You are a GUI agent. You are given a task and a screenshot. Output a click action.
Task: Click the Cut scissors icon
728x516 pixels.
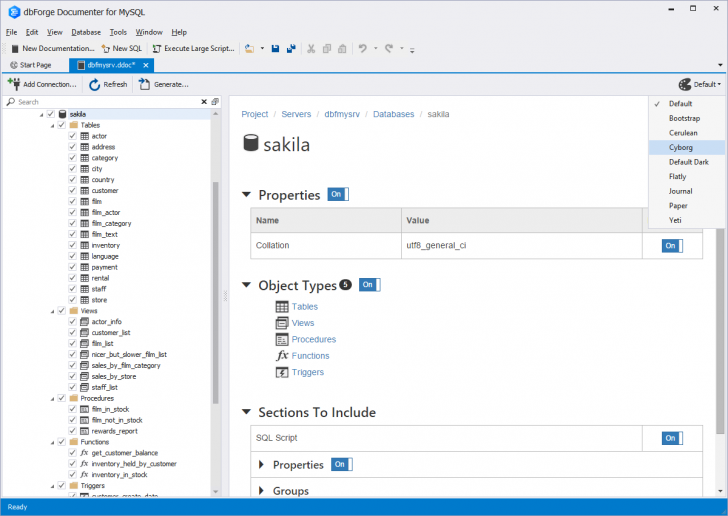[x=311, y=48]
